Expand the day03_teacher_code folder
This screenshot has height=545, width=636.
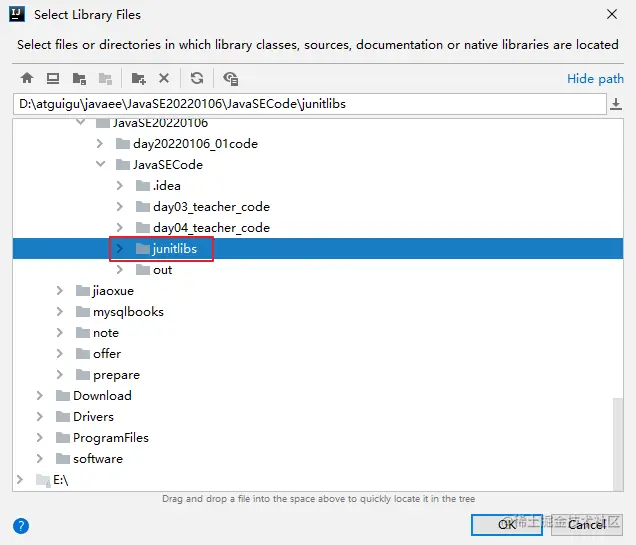120,207
